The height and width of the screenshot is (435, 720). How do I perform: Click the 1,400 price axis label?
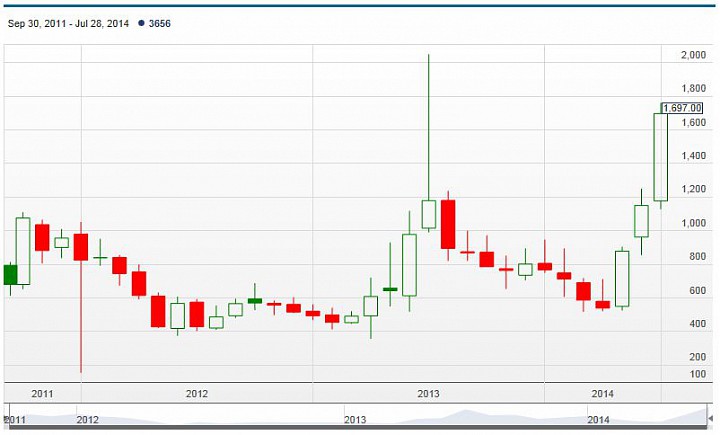[x=693, y=156]
